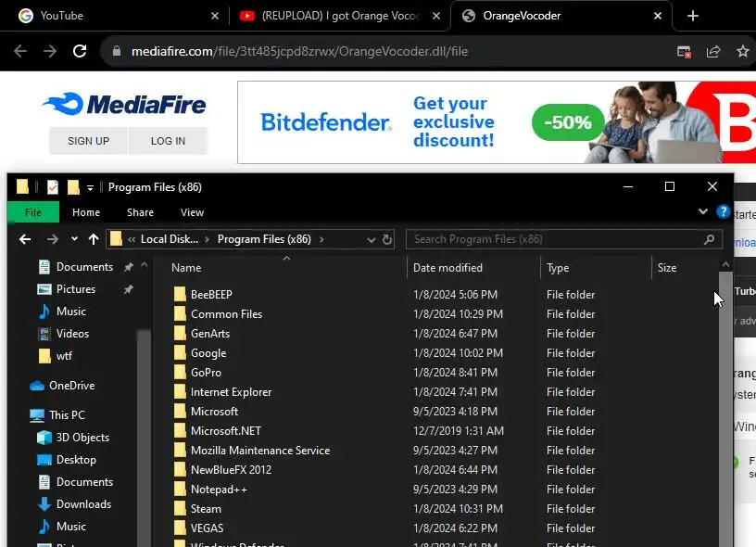Open the Customize Quick Access Toolbar dropdown
The width and height of the screenshot is (756, 547).
[x=90, y=187]
